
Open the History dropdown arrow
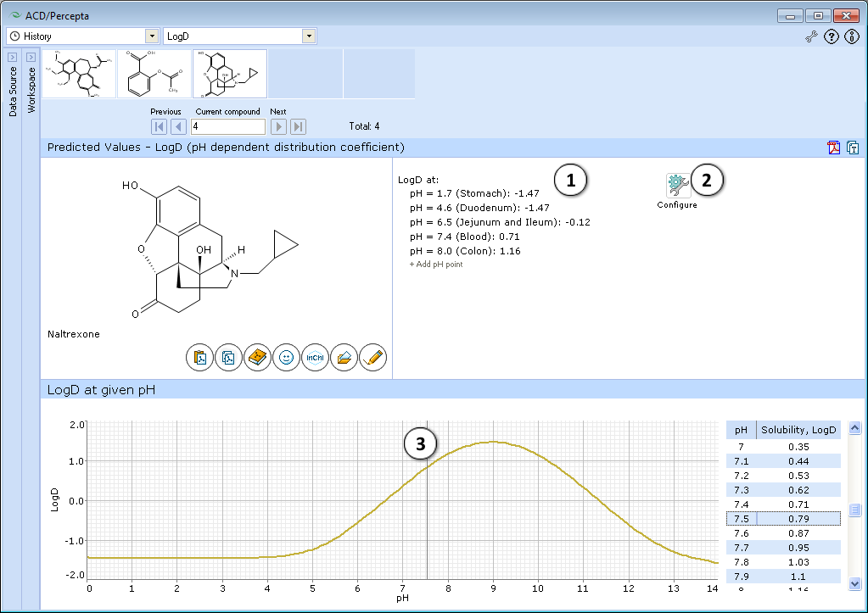152,36
